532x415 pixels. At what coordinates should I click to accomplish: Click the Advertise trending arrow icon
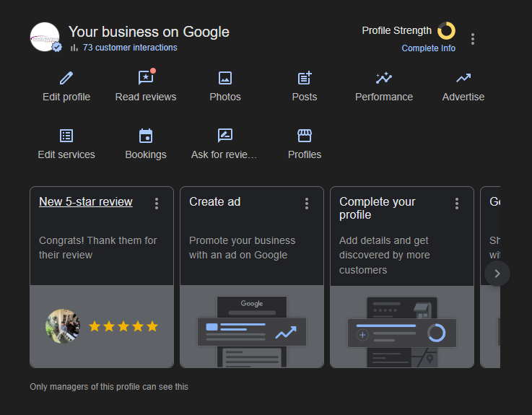(463, 78)
